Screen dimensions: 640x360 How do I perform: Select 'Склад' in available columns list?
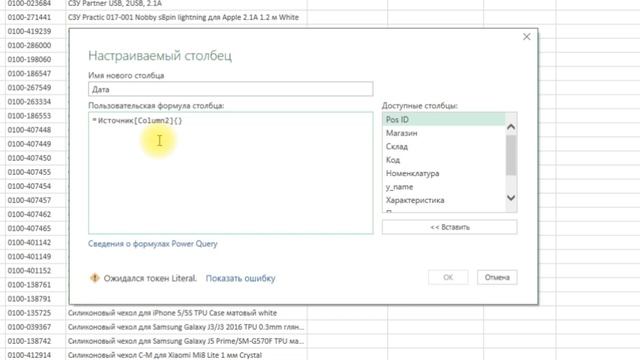point(444,147)
